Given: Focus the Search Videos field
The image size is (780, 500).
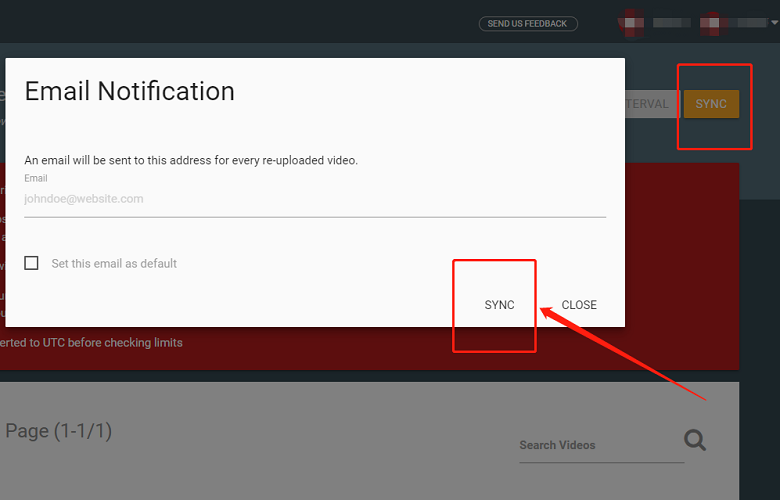Looking at the screenshot, I should [601, 445].
